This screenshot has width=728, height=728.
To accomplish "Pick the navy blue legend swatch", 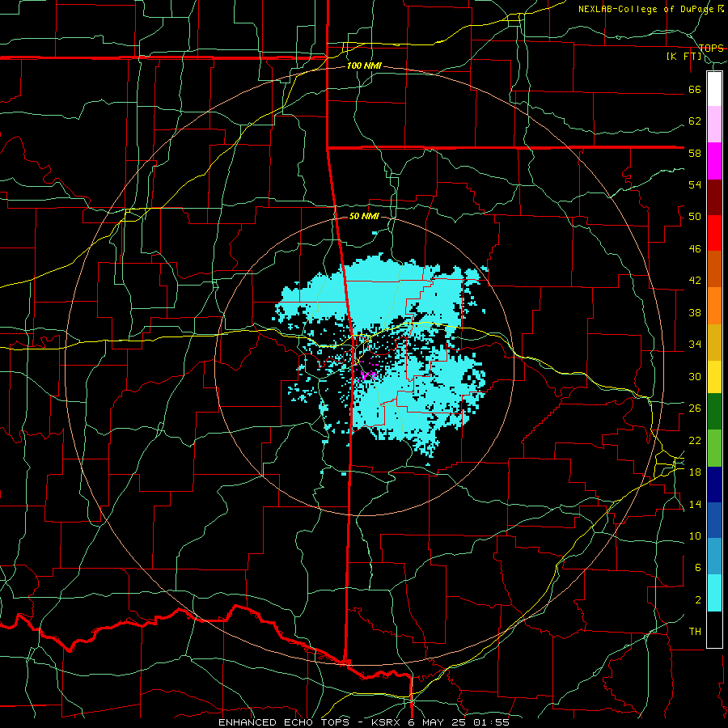I will coord(714,485).
